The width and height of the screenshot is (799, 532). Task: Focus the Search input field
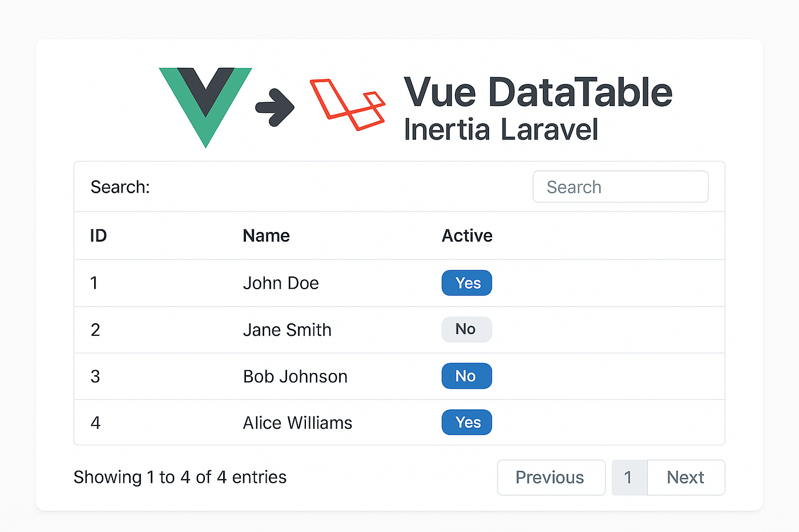coord(620,186)
